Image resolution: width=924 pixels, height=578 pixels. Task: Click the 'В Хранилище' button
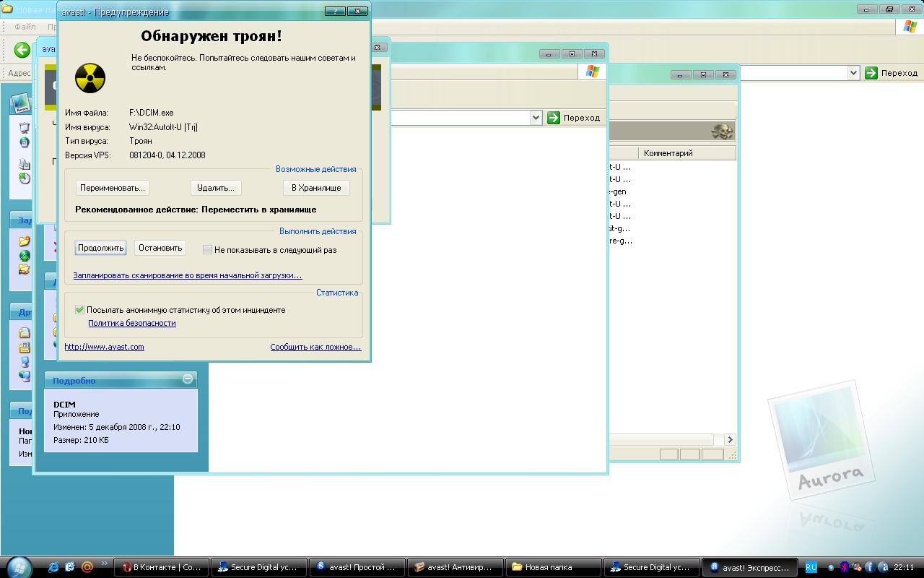pyautogui.click(x=316, y=188)
